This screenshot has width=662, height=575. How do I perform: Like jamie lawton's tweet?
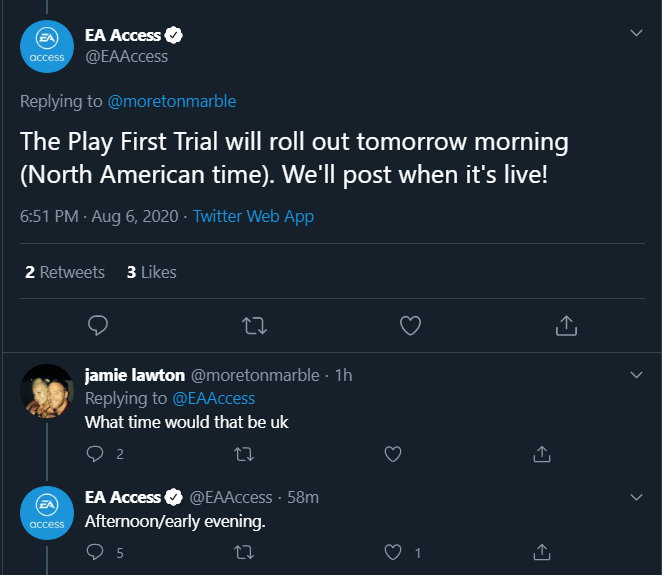393,454
